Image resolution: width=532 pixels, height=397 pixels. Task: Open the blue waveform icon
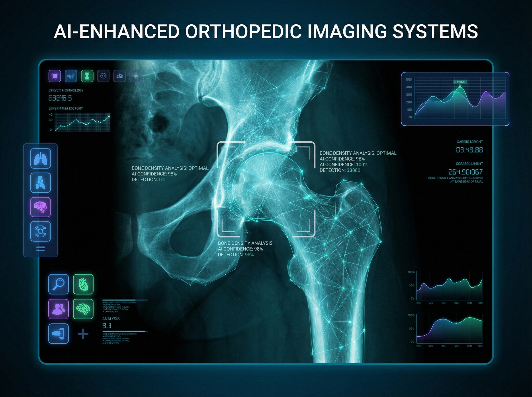tap(71, 76)
